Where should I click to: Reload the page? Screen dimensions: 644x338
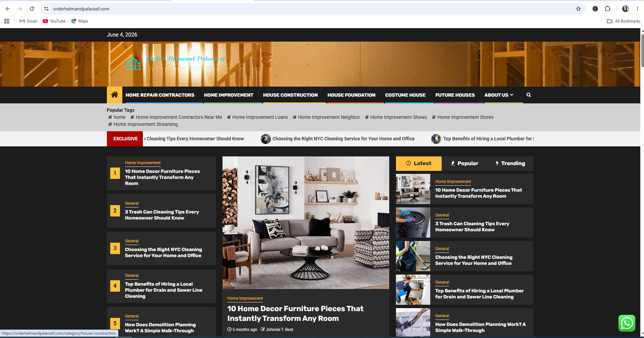click(x=32, y=9)
